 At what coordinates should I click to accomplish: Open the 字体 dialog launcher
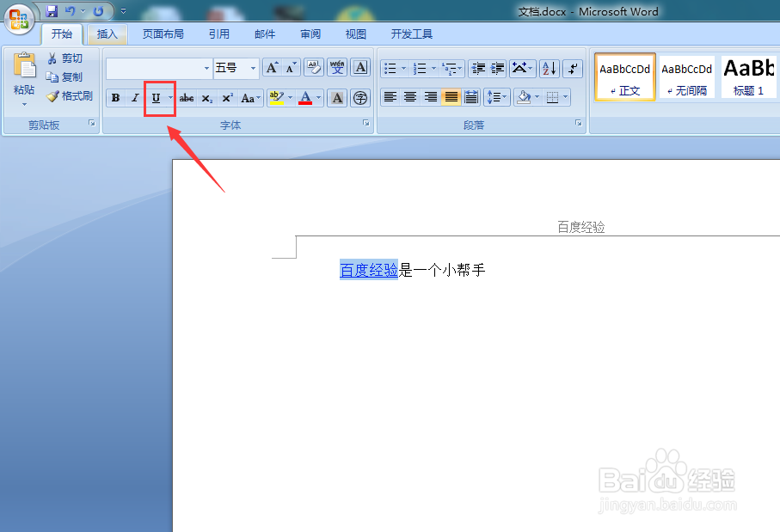point(366,123)
